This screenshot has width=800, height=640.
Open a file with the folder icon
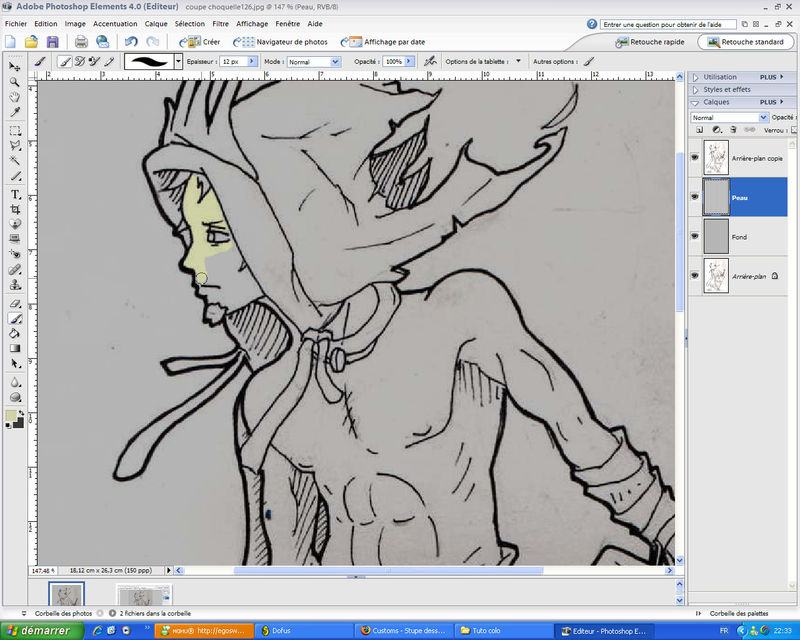[32, 42]
